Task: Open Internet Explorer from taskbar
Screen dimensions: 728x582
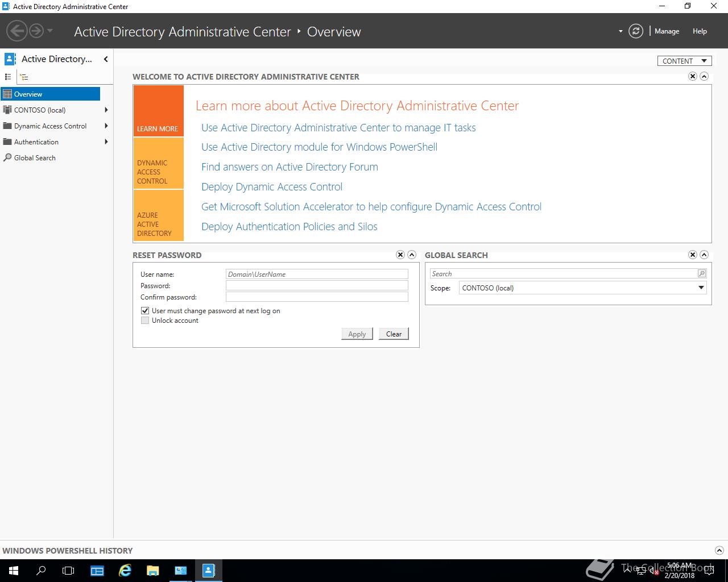Action: (125, 571)
